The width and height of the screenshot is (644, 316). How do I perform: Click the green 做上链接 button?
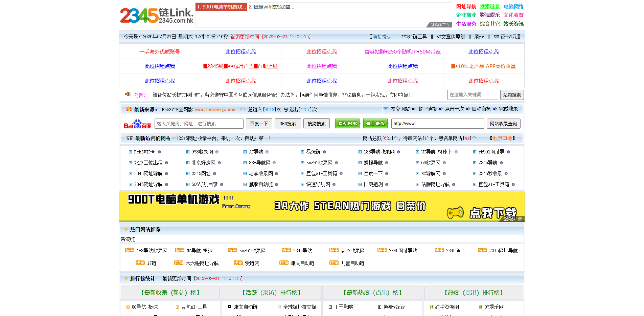[375, 123]
